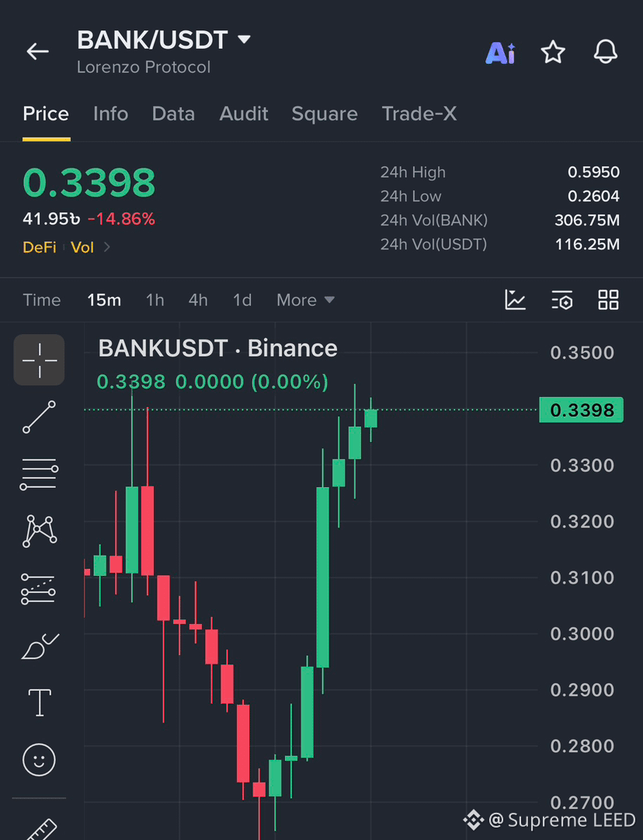Open the DeFi category tag

40,247
